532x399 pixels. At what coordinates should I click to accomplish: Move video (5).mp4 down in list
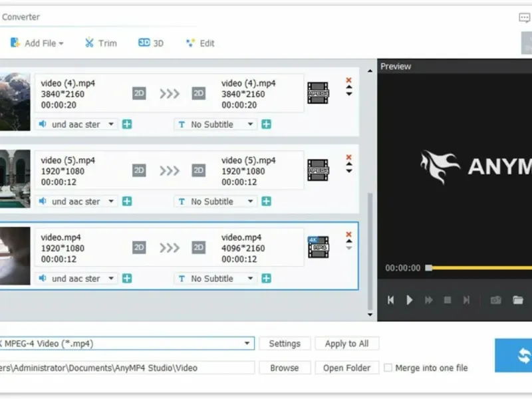348,171
